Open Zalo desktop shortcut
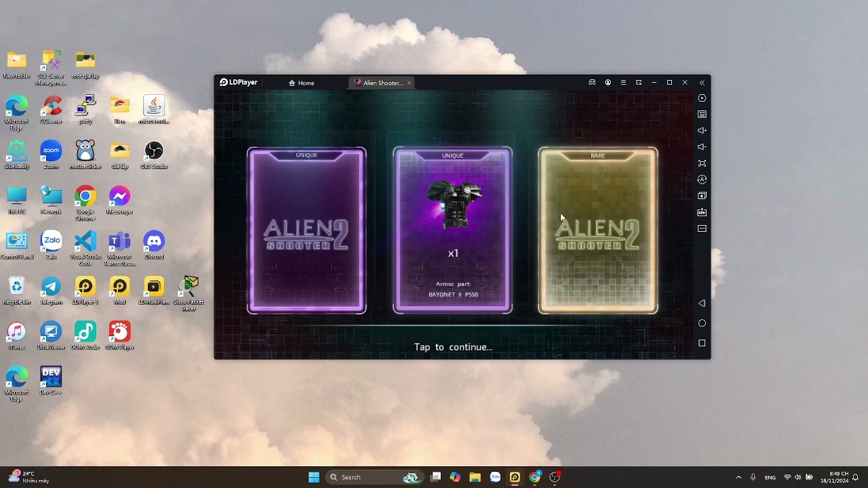The height and width of the screenshot is (488, 868). point(51,245)
